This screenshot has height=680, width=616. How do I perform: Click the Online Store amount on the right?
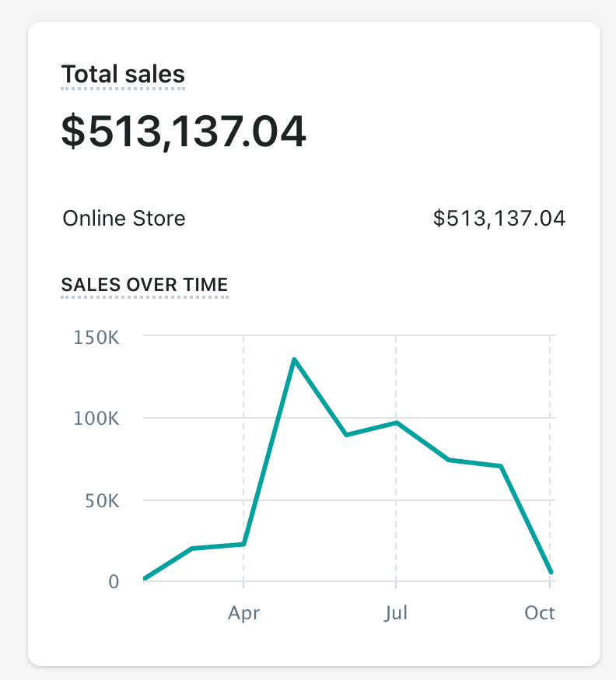[x=499, y=219]
